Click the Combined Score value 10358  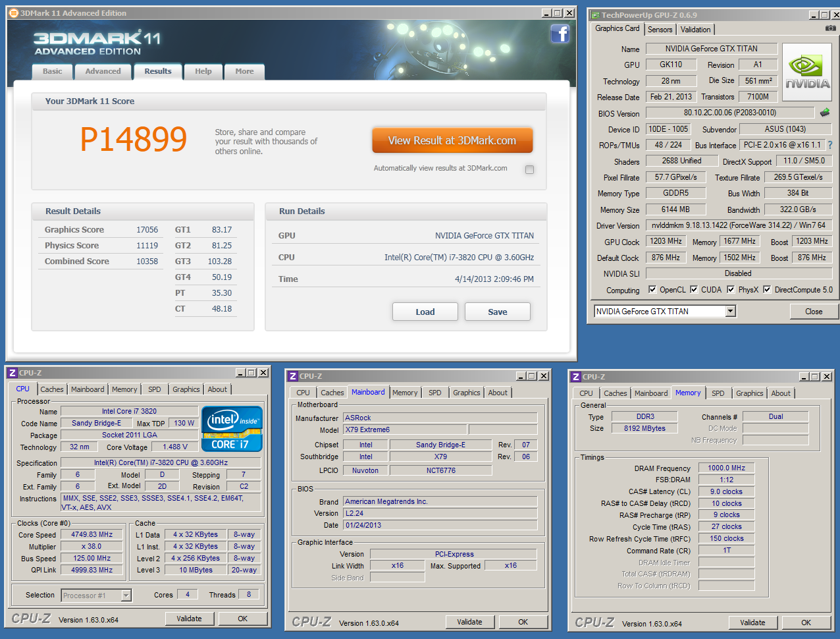(x=147, y=262)
